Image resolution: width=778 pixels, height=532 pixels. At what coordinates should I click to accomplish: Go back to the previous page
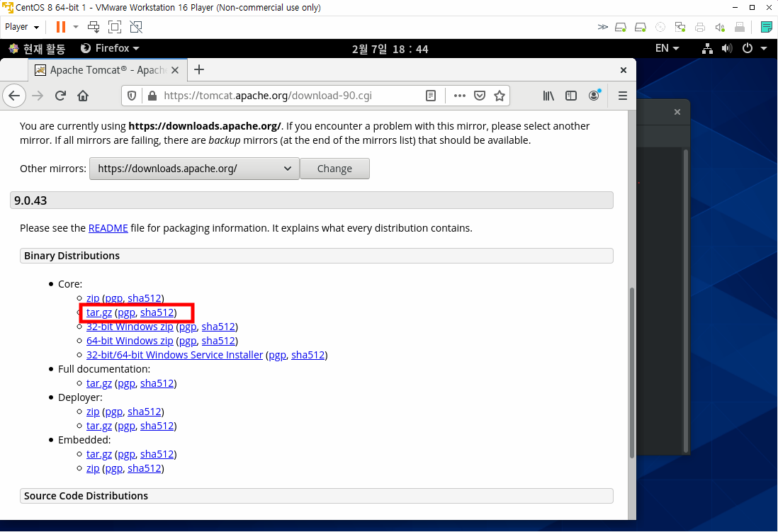coord(14,96)
